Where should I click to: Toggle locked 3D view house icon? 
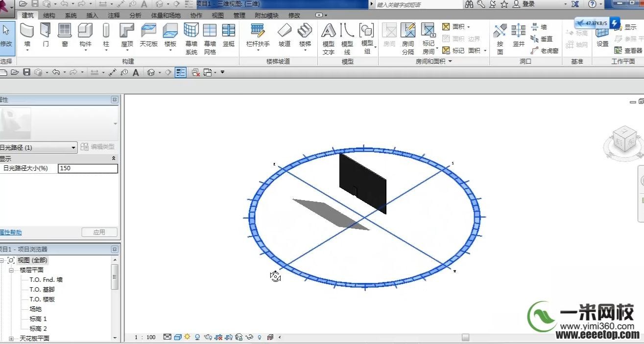click(x=239, y=337)
